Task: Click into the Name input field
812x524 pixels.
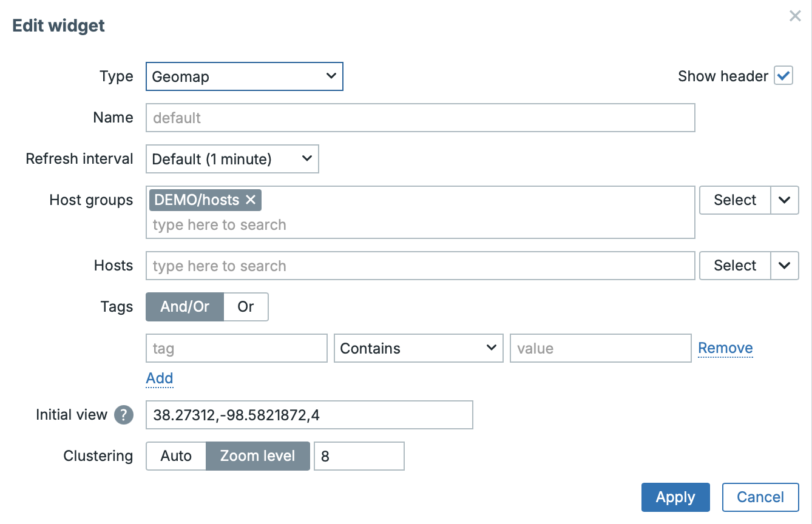Action: point(420,118)
